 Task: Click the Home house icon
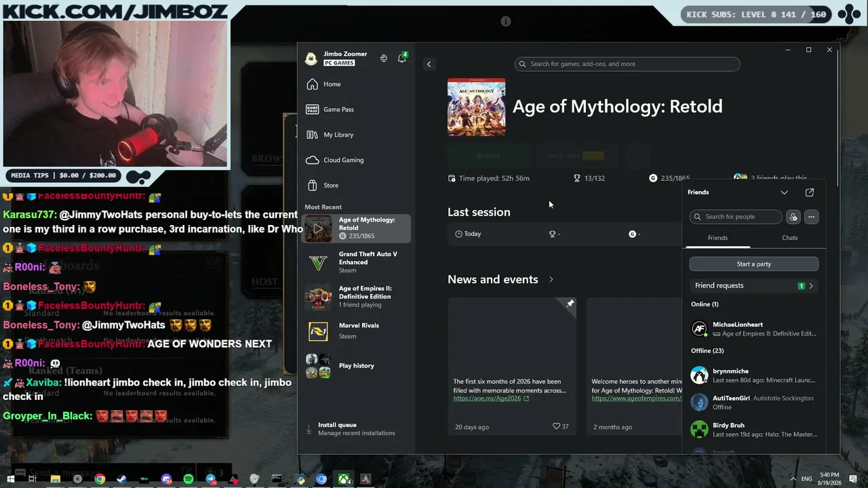[312, 84]
